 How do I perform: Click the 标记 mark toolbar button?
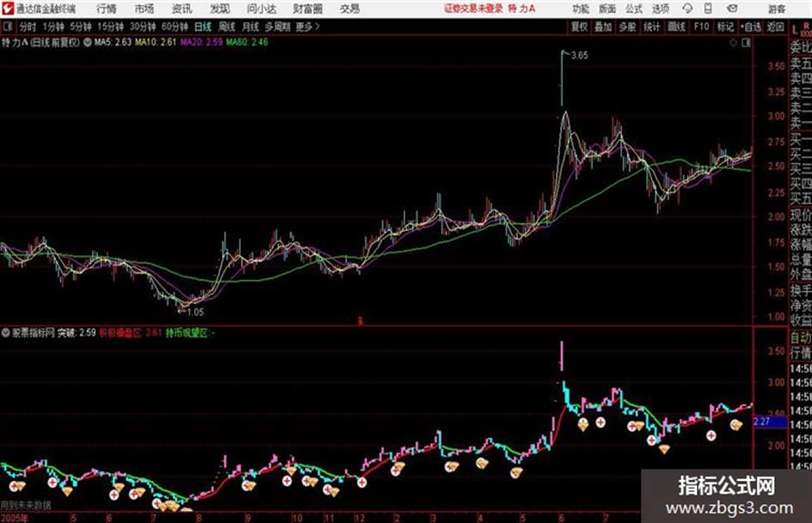[725, 27]
